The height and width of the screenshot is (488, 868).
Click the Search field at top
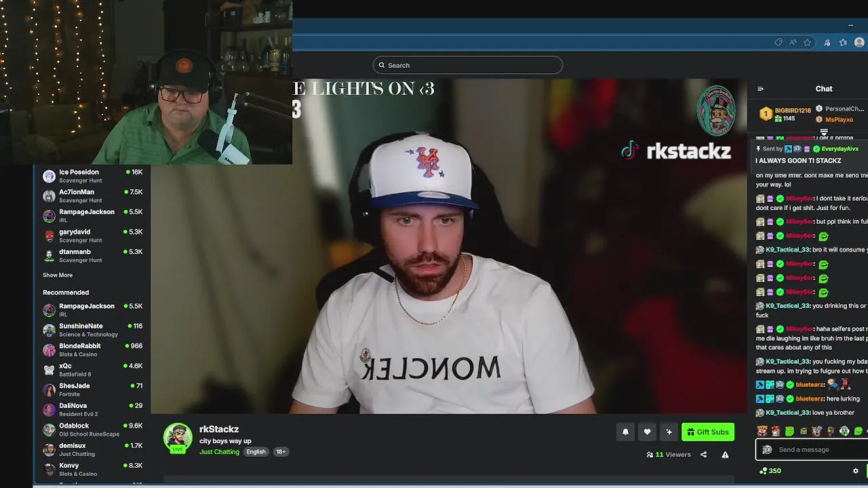tap(467, 65)
